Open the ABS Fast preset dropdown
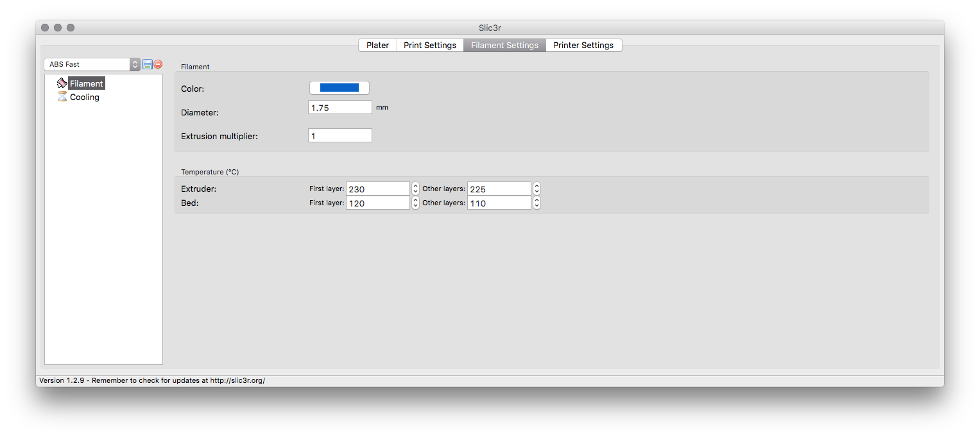 (134, 64)
